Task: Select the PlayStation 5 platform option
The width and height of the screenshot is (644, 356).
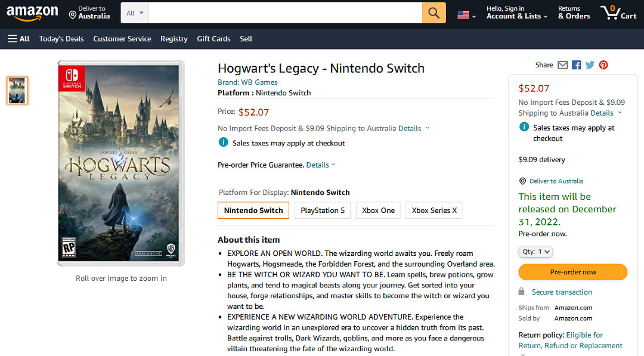Action: (323, 210)
